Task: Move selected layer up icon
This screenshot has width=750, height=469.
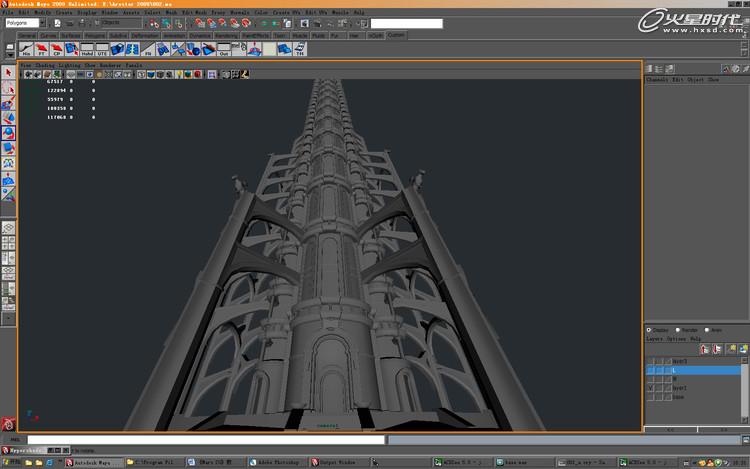Action: [x=705, y=349]
